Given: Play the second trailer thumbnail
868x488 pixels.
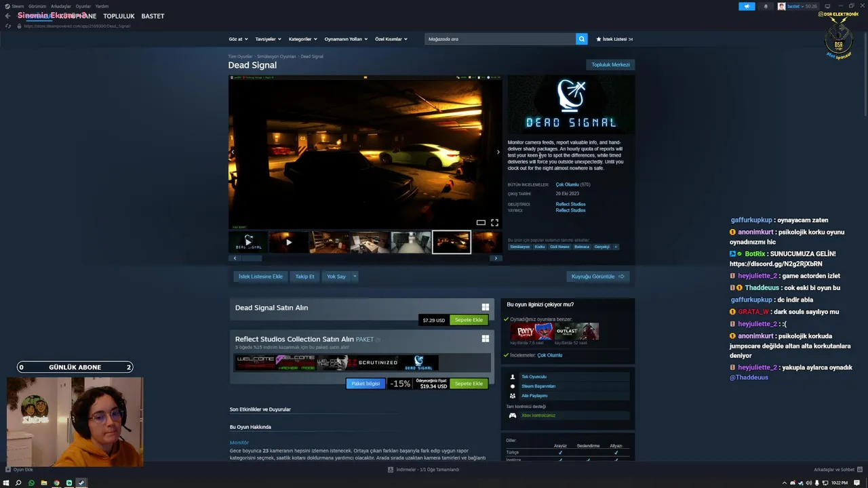Looking at the screenshot, I should click(x=288, y=242).
